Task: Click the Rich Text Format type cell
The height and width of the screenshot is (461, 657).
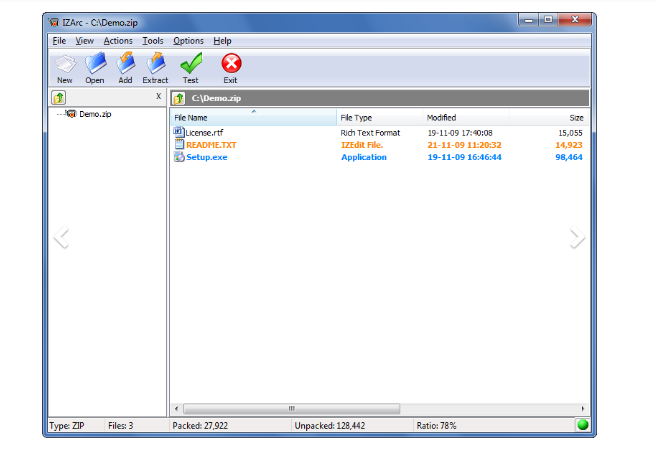Action: click(370, 133)
